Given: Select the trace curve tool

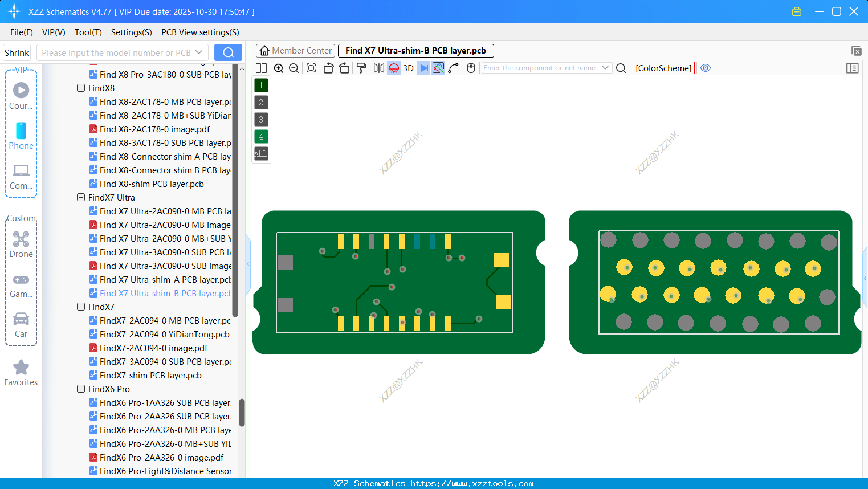Looking at the screenshot, I should tap(454, 68).
